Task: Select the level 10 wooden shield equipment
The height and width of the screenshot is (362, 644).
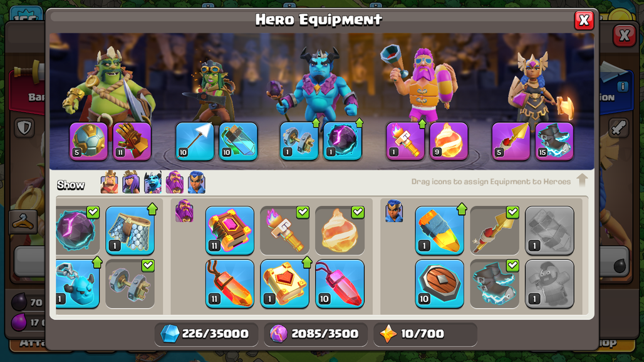Action: (440, 284)
